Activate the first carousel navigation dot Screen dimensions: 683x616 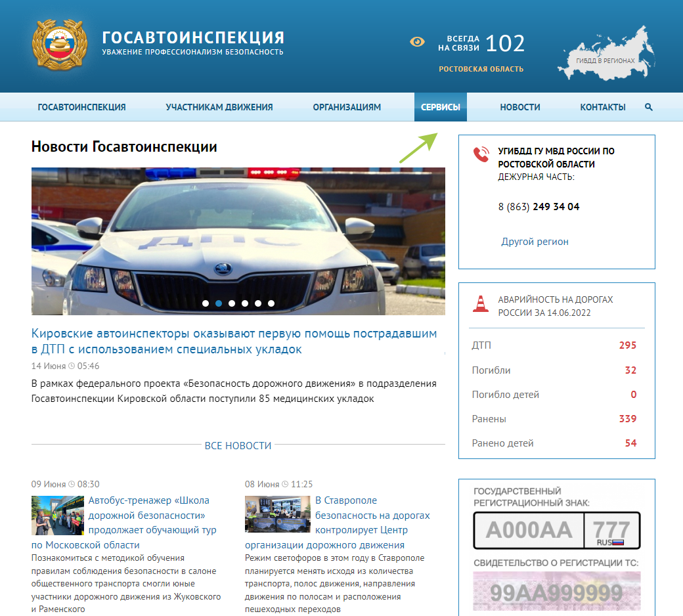tap(205, 303)
